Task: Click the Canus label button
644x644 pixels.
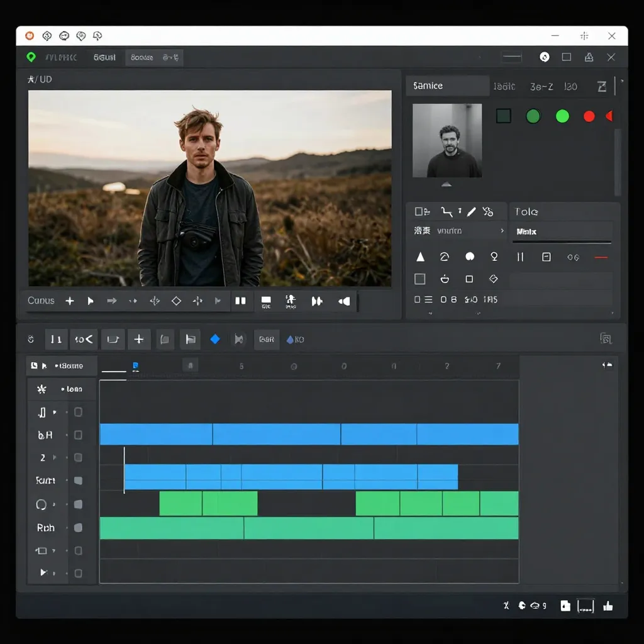Action: click(41, 301)
